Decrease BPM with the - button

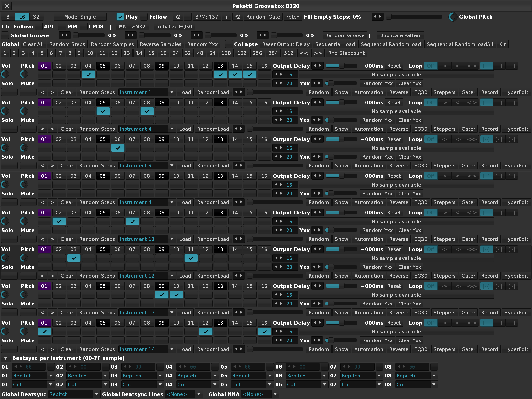tap(188, 17)
